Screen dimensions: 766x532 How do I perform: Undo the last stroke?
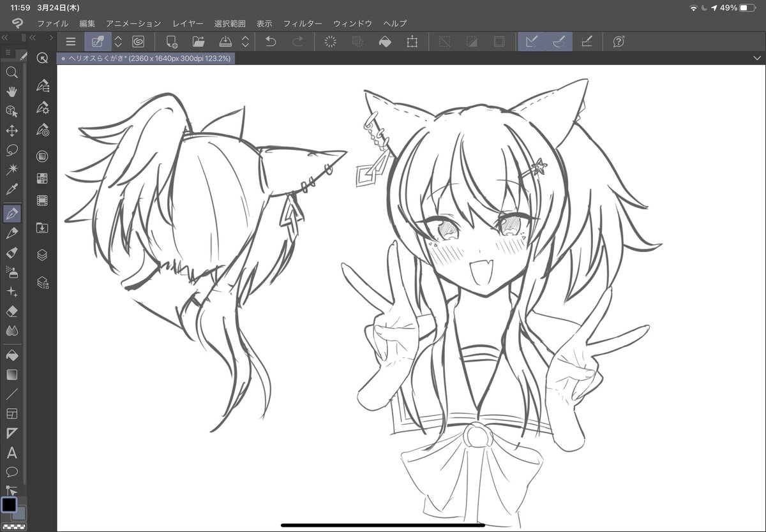(271, 41)
